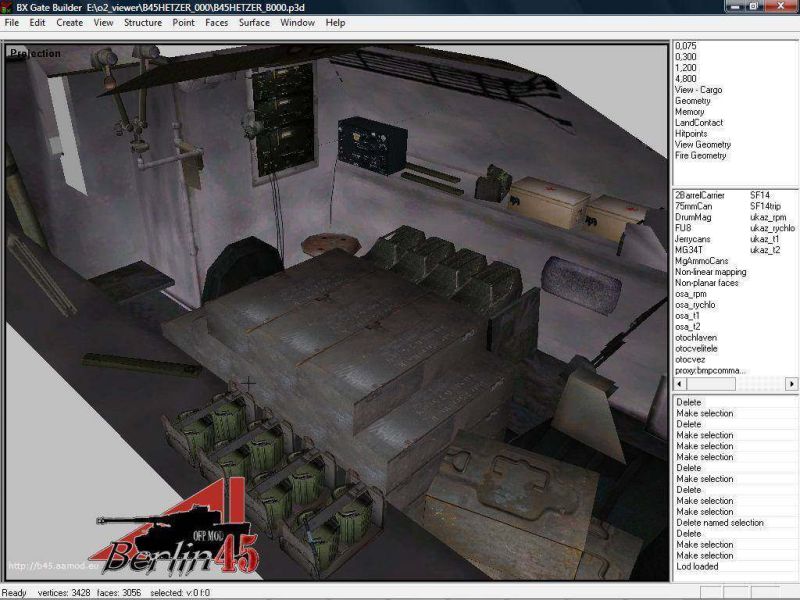This screenshot has height=600, width=800.
Task: Select the Fire Geometry LOD
Action: pos(701,156)
